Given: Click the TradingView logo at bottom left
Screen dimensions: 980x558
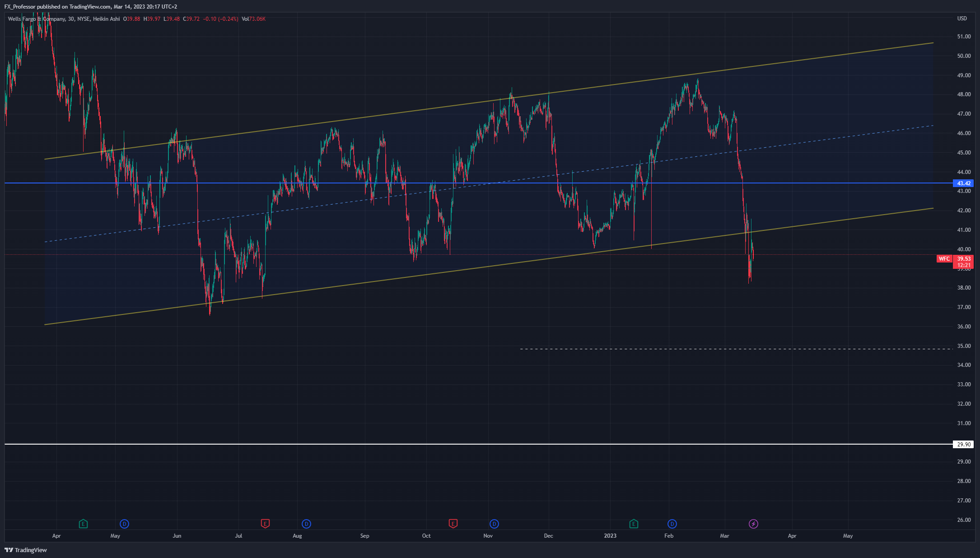Looking at the screenshot, I should click(x=26, y=550).
